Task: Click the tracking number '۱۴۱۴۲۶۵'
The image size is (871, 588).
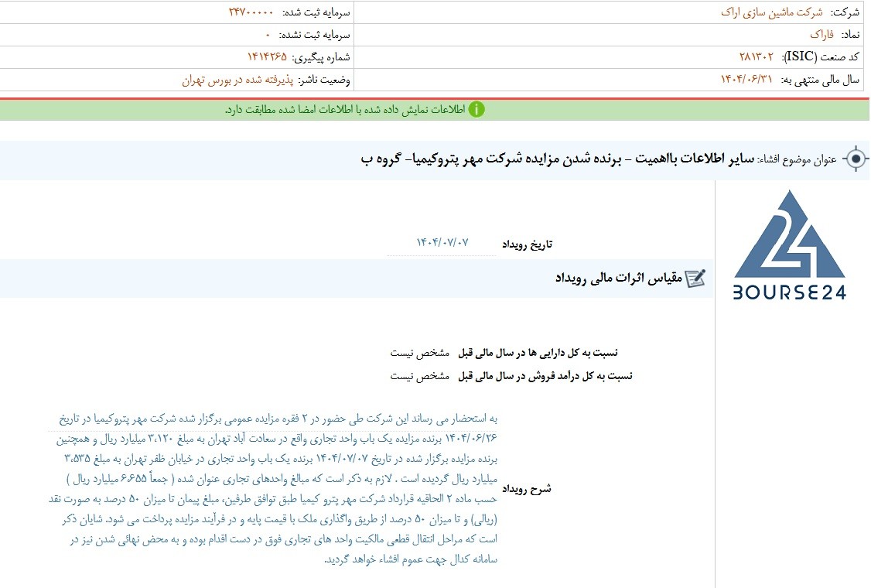Action: [267, 56]
